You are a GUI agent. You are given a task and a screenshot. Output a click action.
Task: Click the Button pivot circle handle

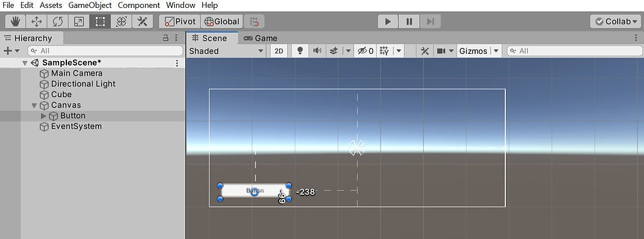coord(255,192)
